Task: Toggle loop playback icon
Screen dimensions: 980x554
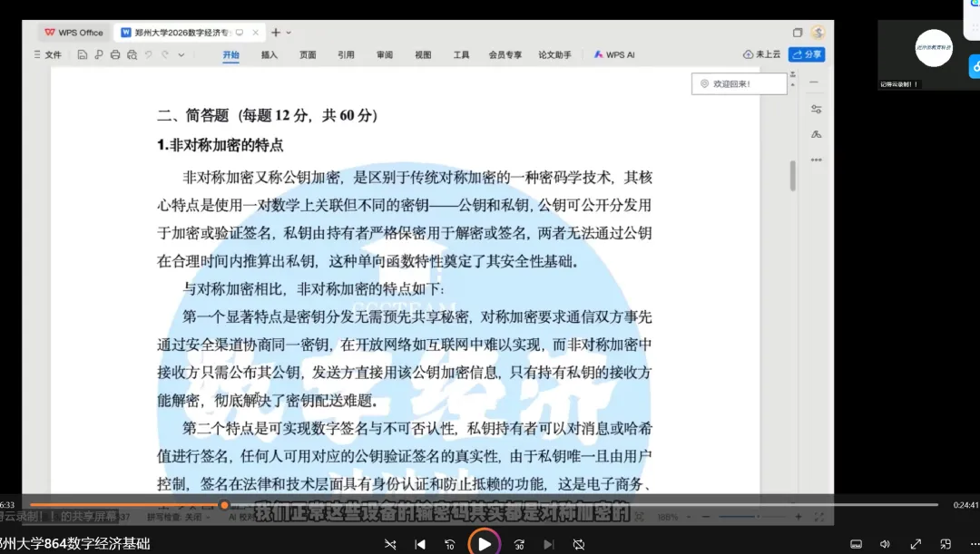Action: click(579, 545)
